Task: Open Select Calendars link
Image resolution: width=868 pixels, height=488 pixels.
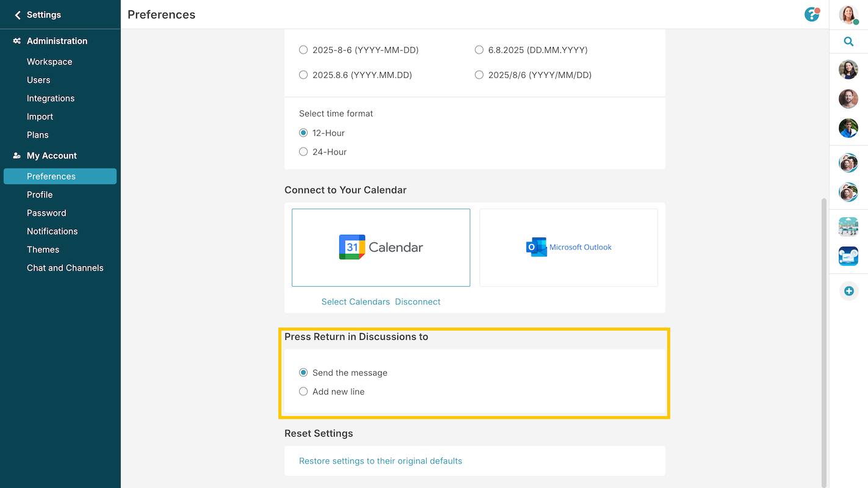Action: [356, 301]
